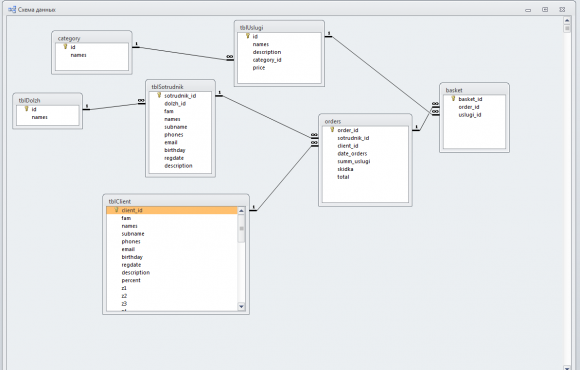Click the tblClient list scrollbar thumb
Image resolution: width=580 pixels, height=370 pixels.
[241, 229]
